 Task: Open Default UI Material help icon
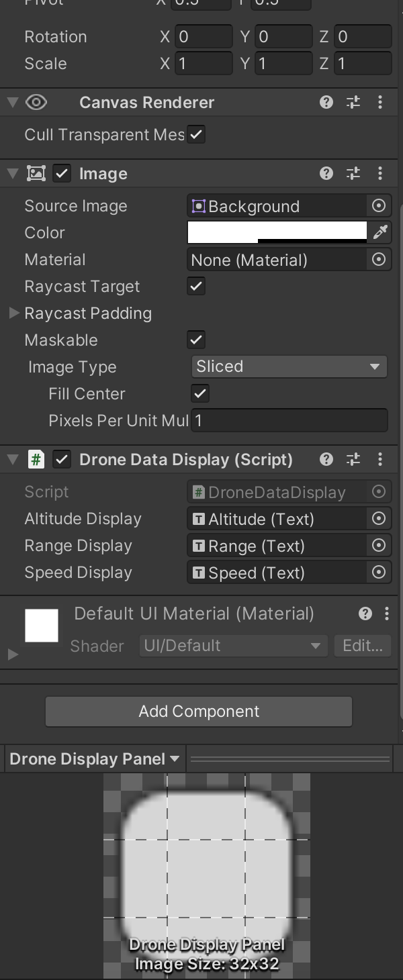pyautogui.click(x=365, y=613)
